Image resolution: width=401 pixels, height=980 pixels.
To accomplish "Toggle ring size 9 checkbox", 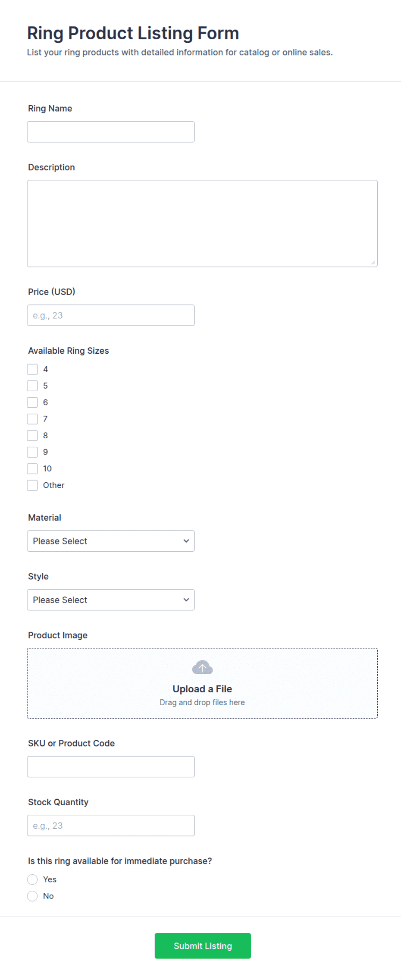I will 32,452.
